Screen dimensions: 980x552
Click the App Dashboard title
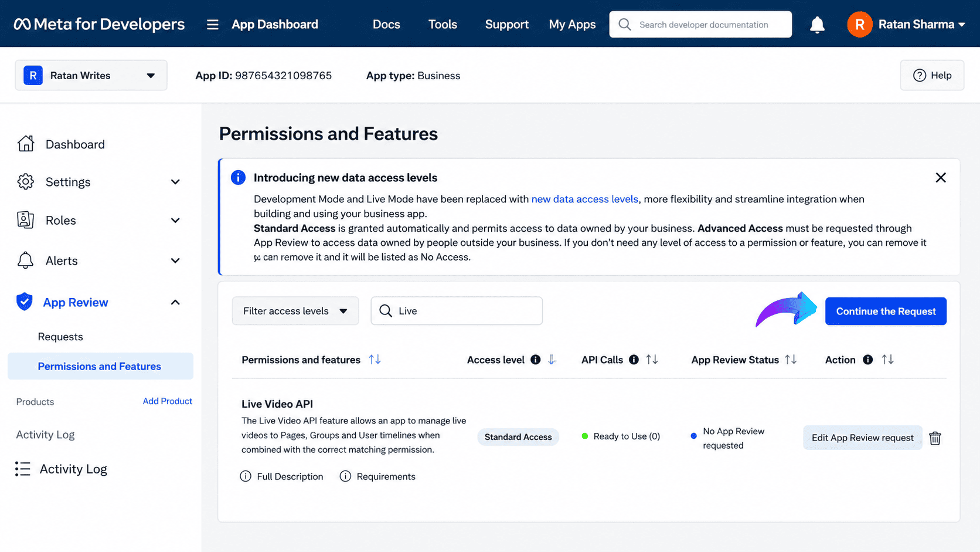point(275,24)
